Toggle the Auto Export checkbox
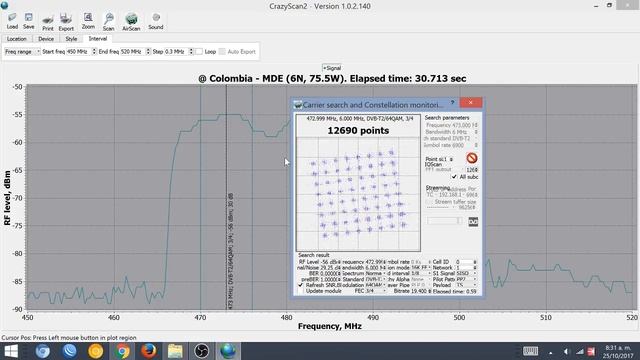 222,52
